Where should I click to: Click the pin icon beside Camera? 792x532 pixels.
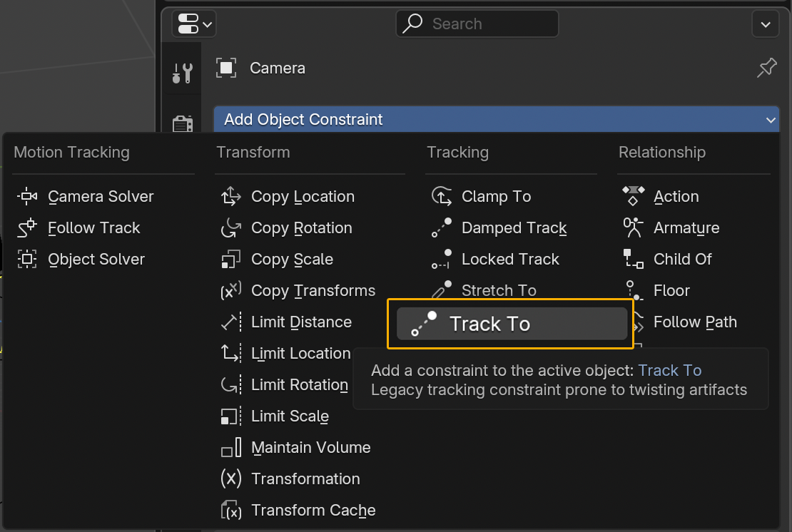766,68
